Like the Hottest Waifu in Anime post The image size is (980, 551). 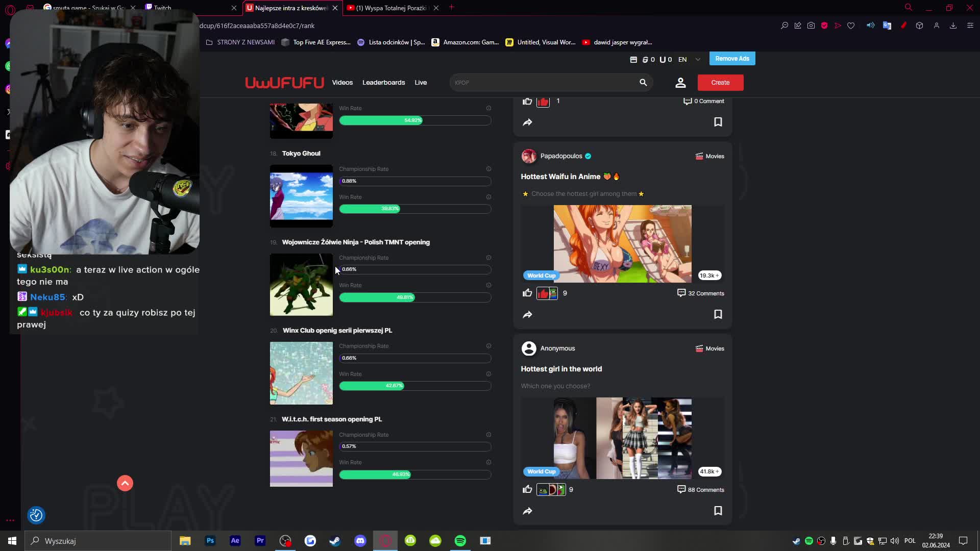coord(527,293)
